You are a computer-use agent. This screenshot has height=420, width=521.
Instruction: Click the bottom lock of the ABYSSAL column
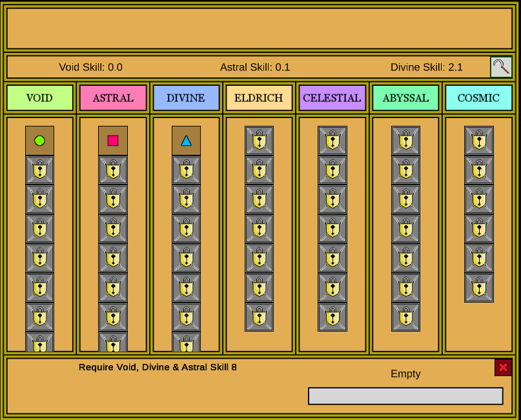point(405,317)
